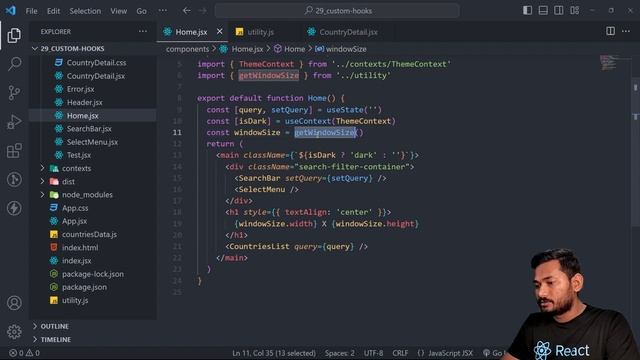This screenshot has width=640, height=360.
Task: Open countriesData.js in explorer
Action: point(89,234)
